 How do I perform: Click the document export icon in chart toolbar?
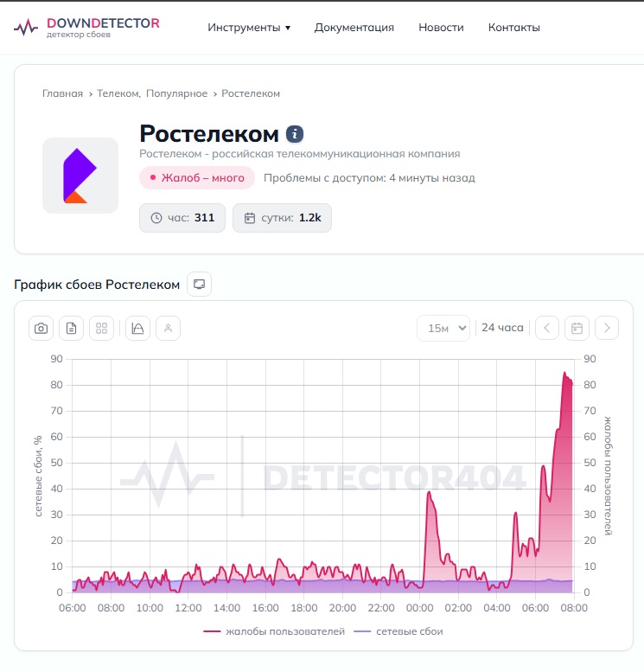pyautogui.click(x=72, y=328)
